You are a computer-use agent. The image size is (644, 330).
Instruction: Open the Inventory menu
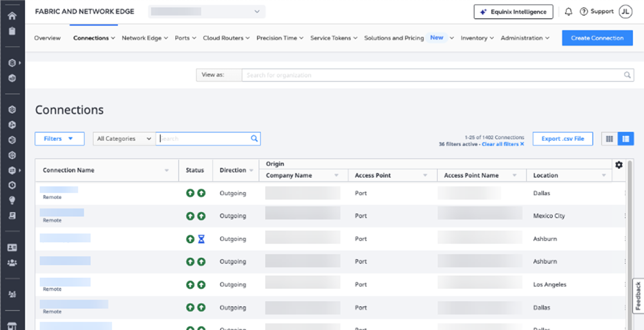pos(477,38)
